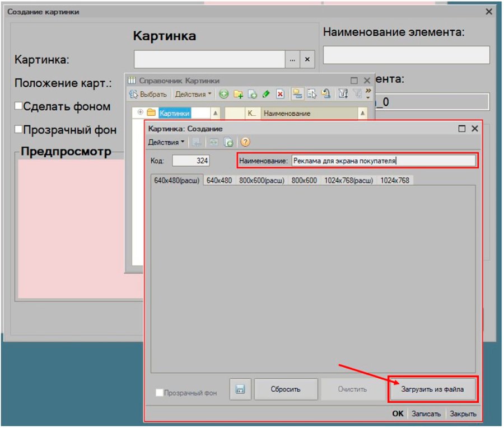The image size is (504, 428).
Task: Click the Справочник Картинки title bar icon
Action: click(x=132, y=80)
